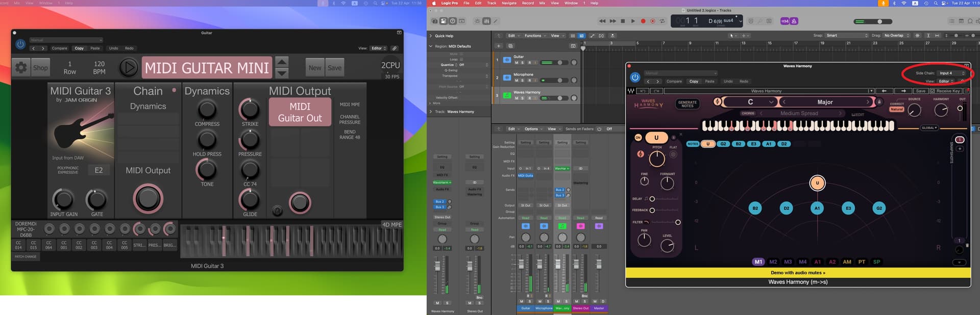Open Smart Controls from Logic Pro toolbar

477,21
